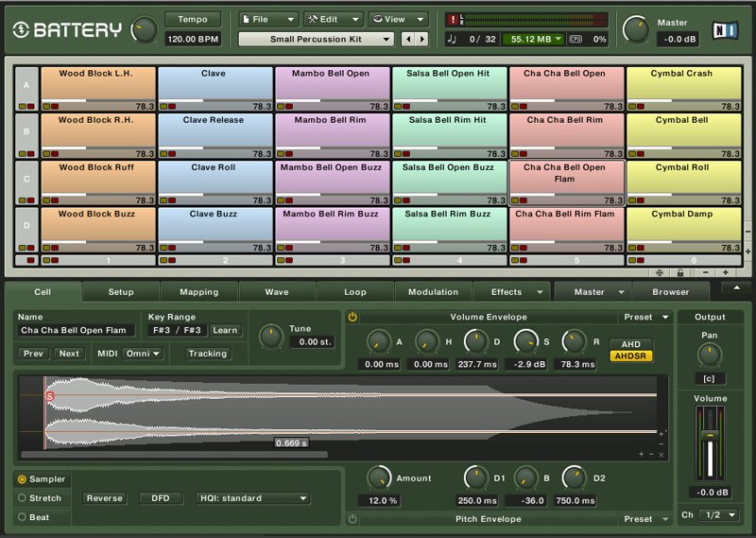Click the red panic warning icon
Image resolution: width=756 pixels, height=538 pixels.
tap(454, 19)
